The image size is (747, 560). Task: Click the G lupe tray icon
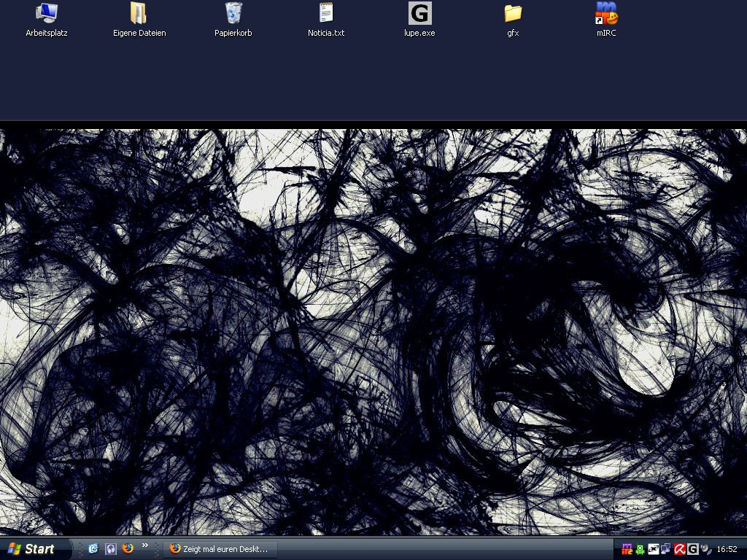(x=692, y=550)
